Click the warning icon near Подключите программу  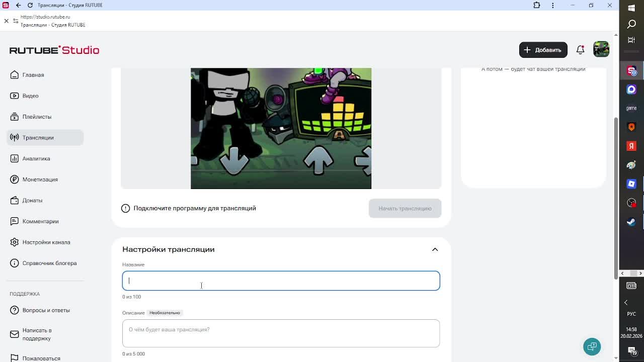pyautogui.click(x=126, y=208)
